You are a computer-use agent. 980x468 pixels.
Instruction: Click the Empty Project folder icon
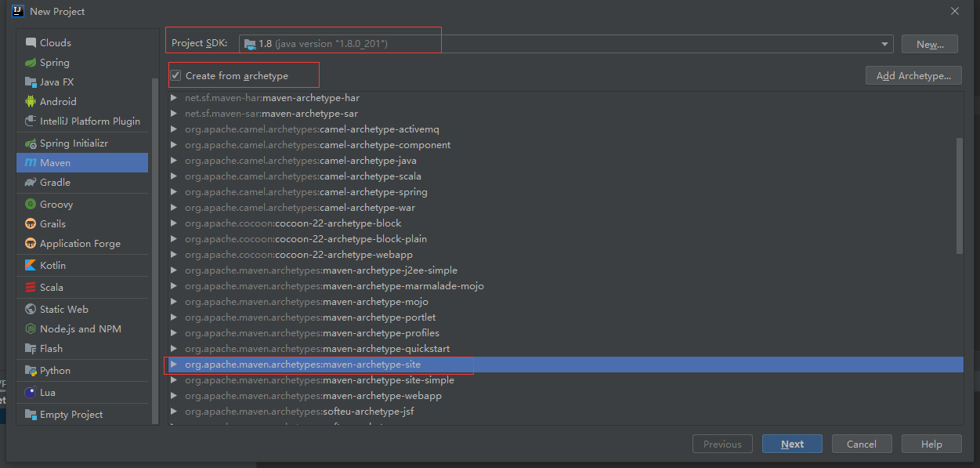click(31, 415)
